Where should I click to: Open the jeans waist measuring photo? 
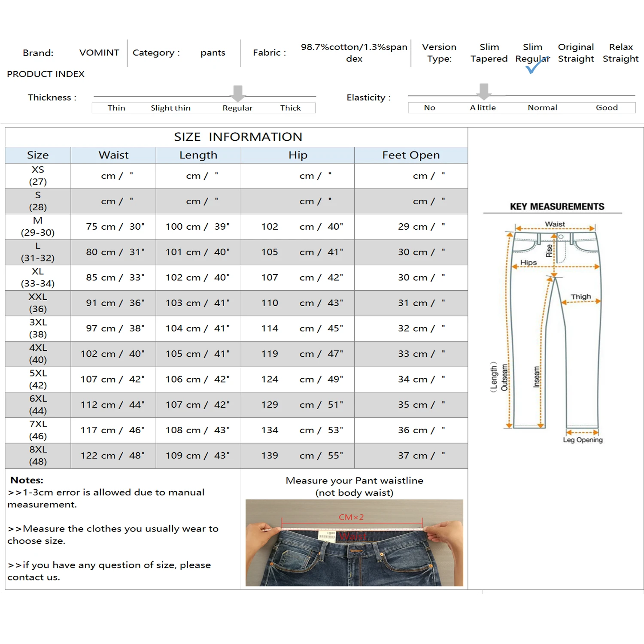[354, 543]
